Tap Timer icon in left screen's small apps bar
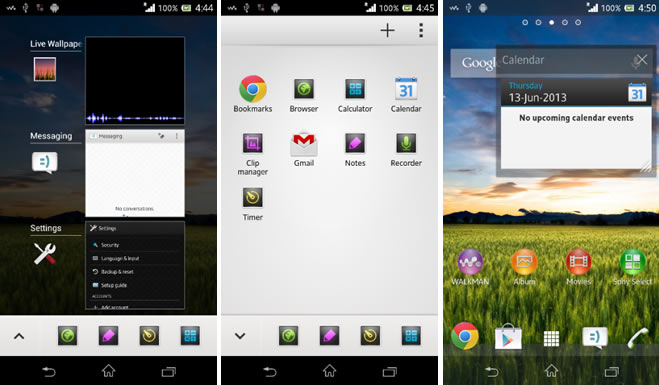 (x=149, y=336)
